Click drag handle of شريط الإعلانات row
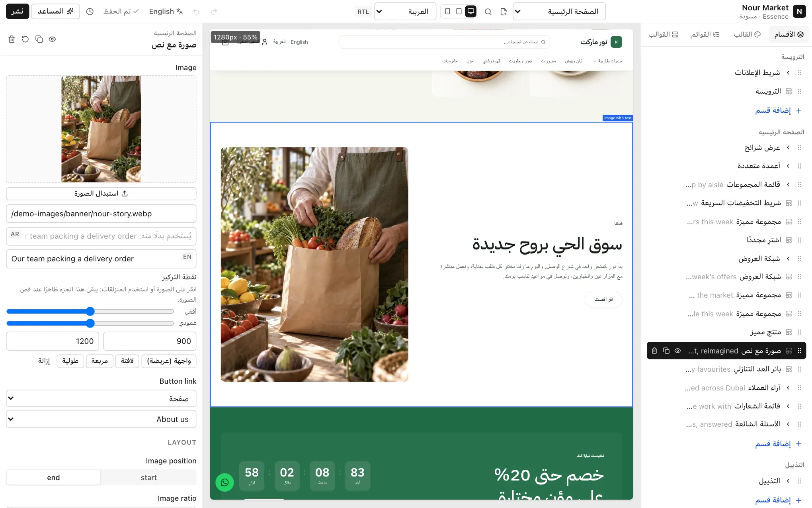Viewport: 812px width, 508px height. click(799, 73)
